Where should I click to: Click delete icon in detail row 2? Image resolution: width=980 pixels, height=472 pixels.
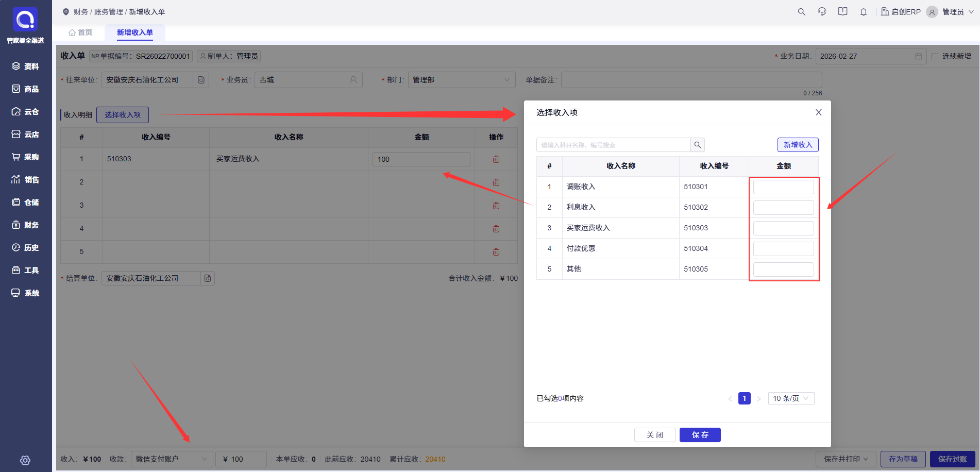496,182
